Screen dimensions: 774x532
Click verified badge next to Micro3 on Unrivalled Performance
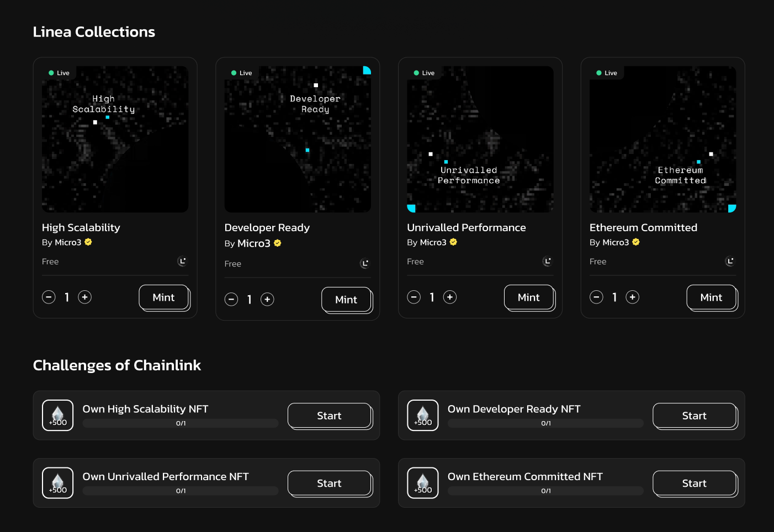tap(453, 242)
